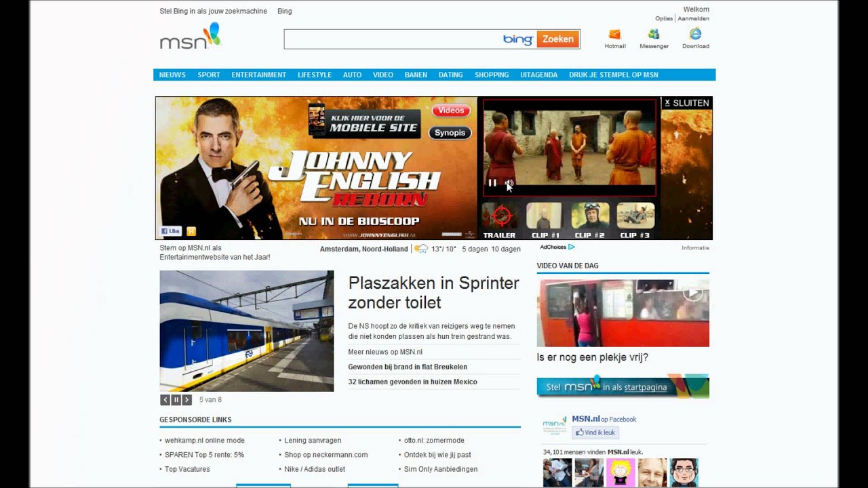Open the NIEUWS menu
Viewport: 868px width, 488px height.
coord(172,75)
